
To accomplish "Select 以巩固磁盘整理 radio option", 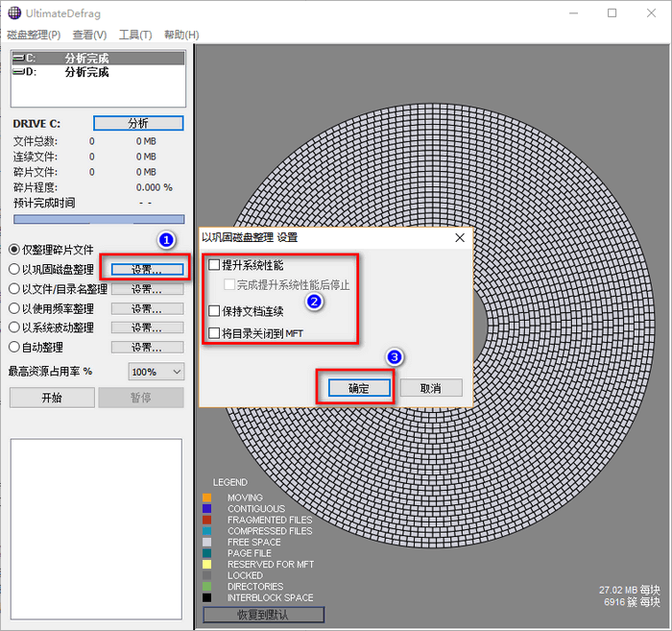I will coord(51,269).
